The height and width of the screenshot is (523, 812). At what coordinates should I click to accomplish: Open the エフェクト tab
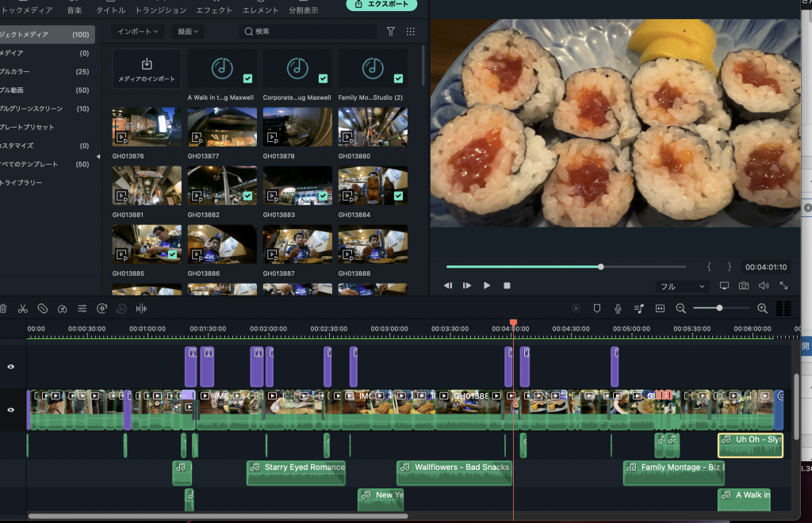[214, 10]
